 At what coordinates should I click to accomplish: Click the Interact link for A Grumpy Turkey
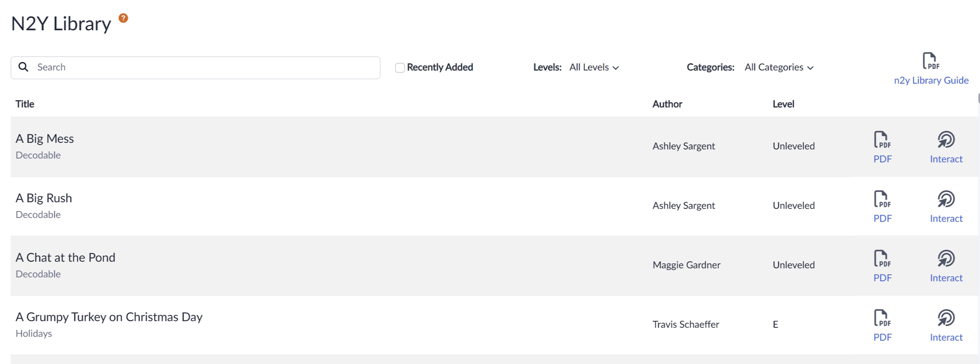tap(946, 337)
